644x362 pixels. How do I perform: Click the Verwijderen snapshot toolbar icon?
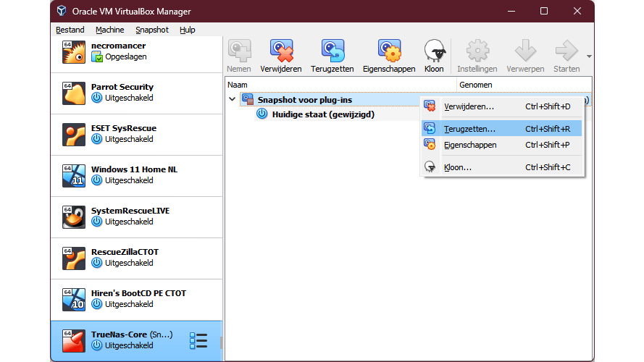point(281,51)
